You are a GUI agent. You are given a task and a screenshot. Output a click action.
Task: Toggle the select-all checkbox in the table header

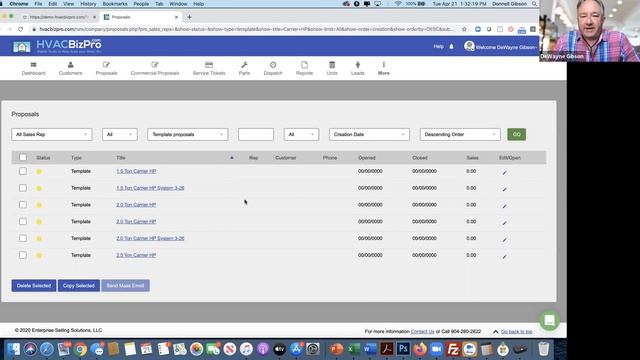[x=23, y=157]
